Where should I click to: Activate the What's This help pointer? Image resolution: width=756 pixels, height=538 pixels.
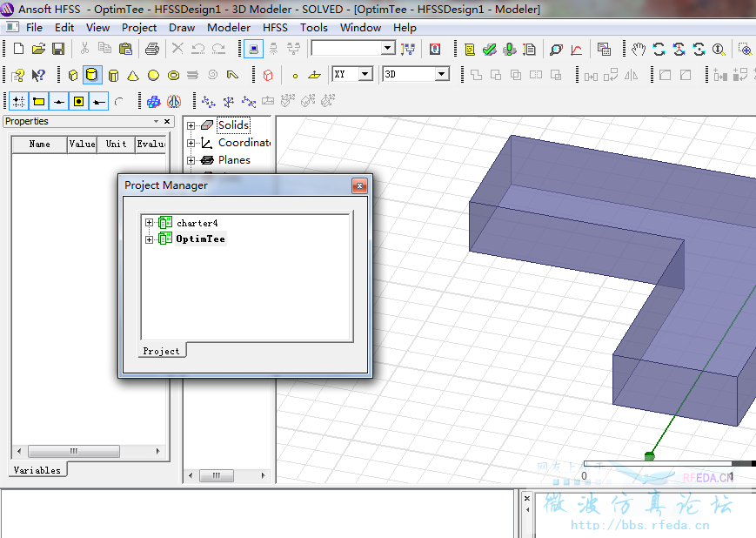click(38, 75)
